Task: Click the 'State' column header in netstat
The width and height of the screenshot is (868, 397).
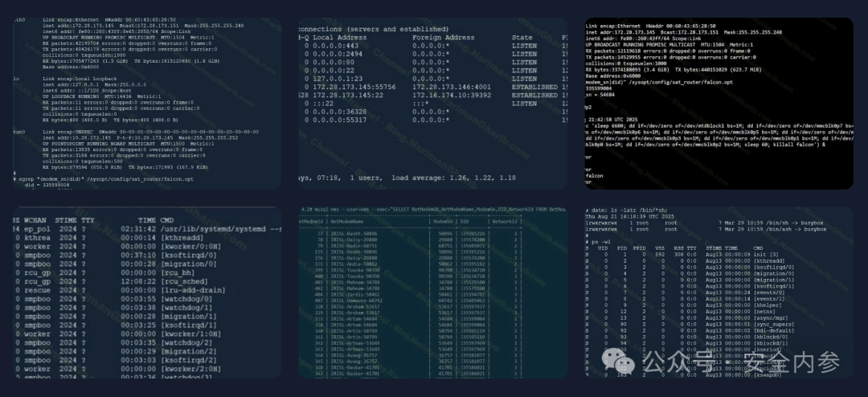Action: coord(522,38)
